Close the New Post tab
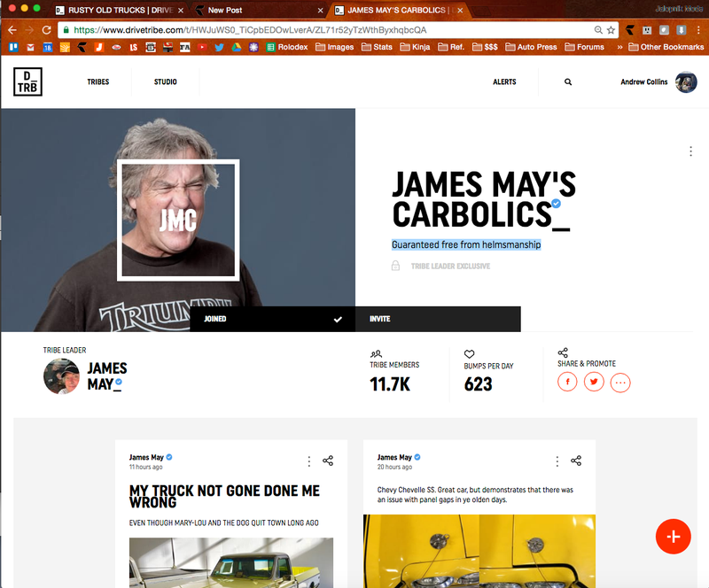Image resolution: width=709 pixels, height=588 pixels. [320, 10]
